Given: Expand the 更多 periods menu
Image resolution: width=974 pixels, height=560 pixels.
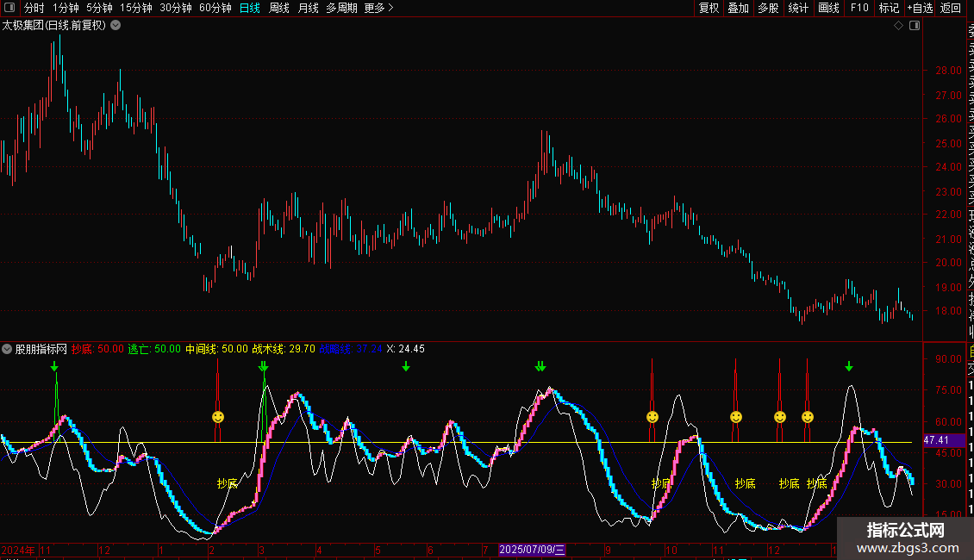Looking at the screenshot, I should tap(378, 8).
